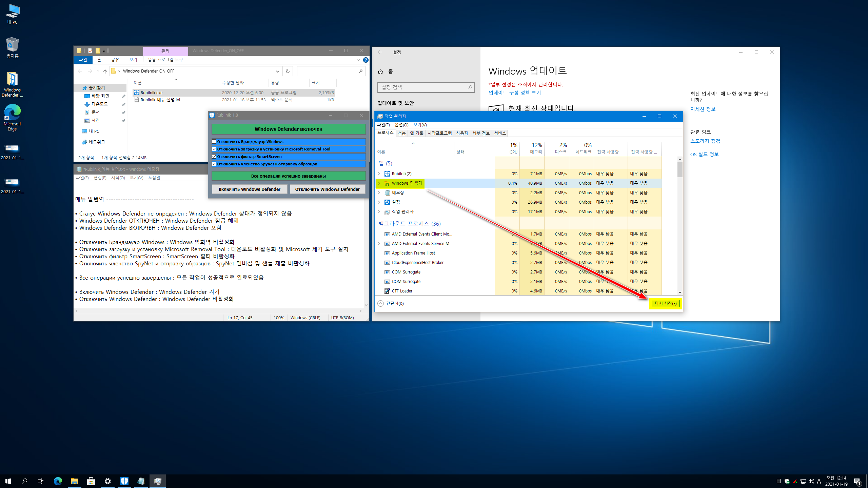Viewport: 868px width, 488px height.
Task: Click the Rubilnik.exe file icon
Action: pyautogui.click(x=137, y=93)
